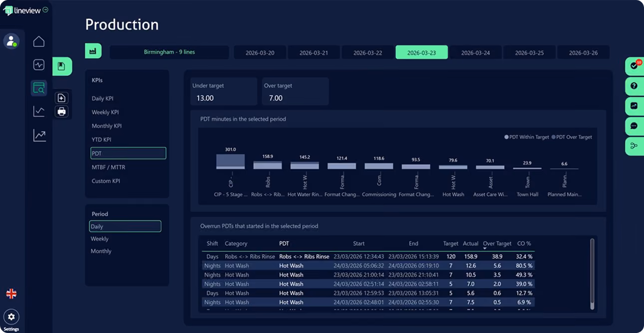Open MTBF / MTTR report
644x333 pixels.
tap(108, 167)
